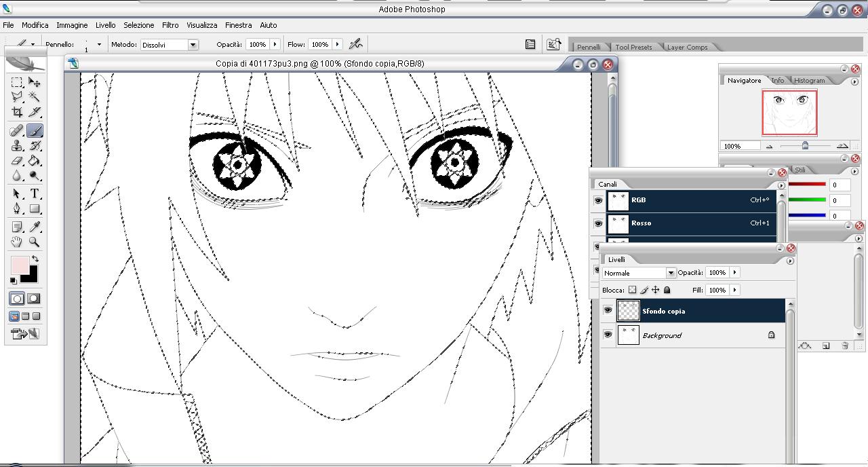This screenshot has height=467, width=868.
Task: Select the Eraser tool
Action: tap(17, 161)
